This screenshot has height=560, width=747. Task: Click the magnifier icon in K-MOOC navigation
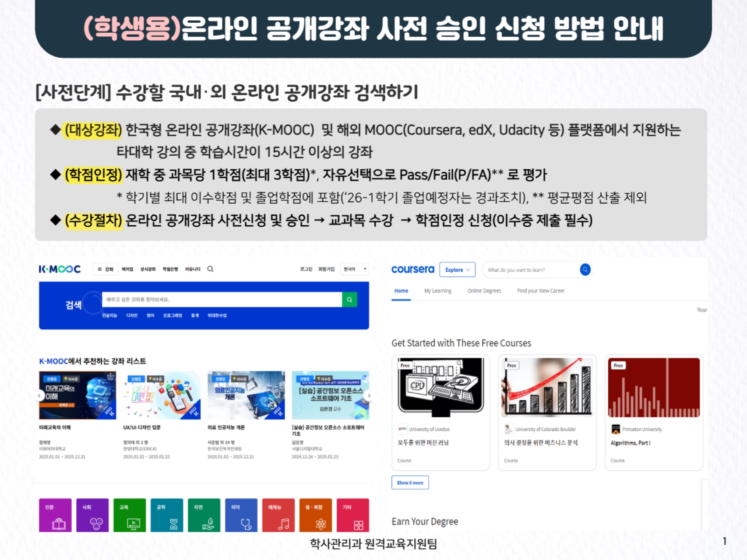210,269
